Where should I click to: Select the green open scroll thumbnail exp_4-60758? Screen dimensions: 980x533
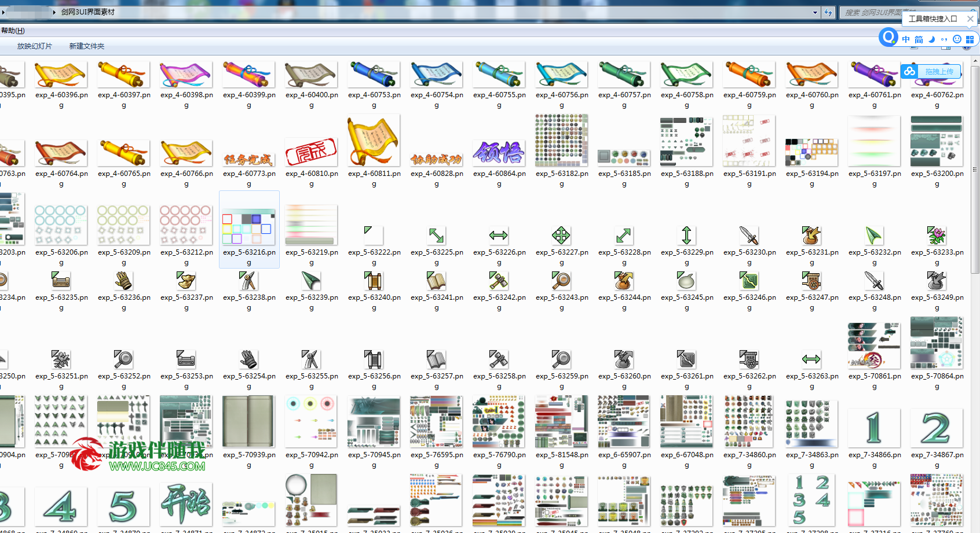click(686, 74)
